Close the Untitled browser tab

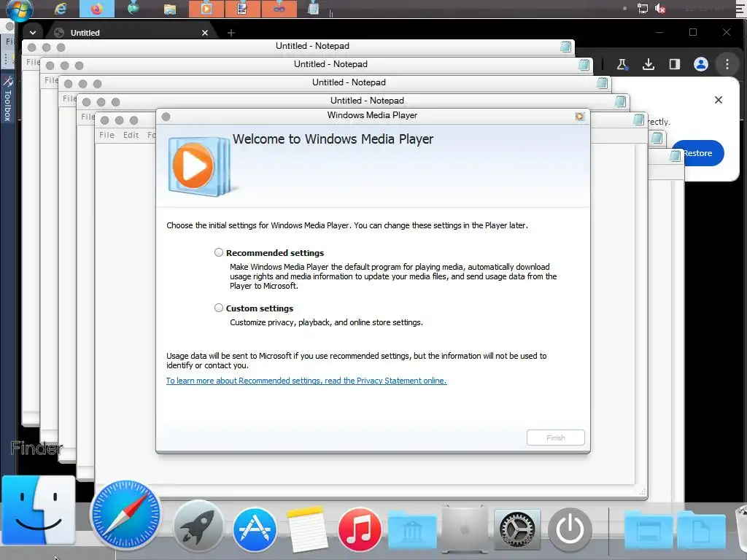point(205,33)
